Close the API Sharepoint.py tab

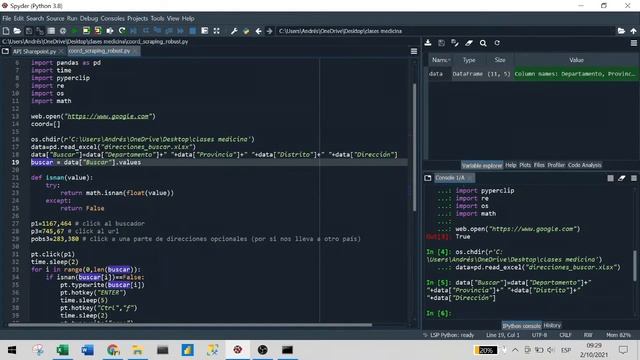tap(61, 51)
